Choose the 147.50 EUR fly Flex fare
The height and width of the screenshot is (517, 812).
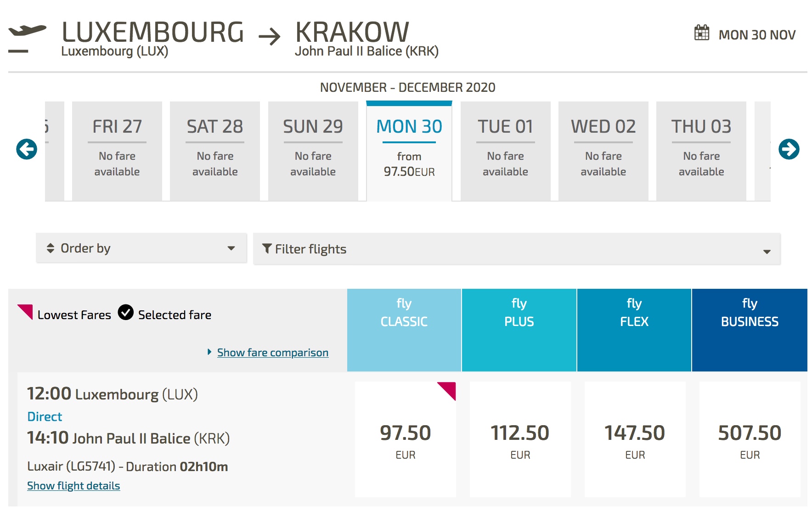[635, 439]
